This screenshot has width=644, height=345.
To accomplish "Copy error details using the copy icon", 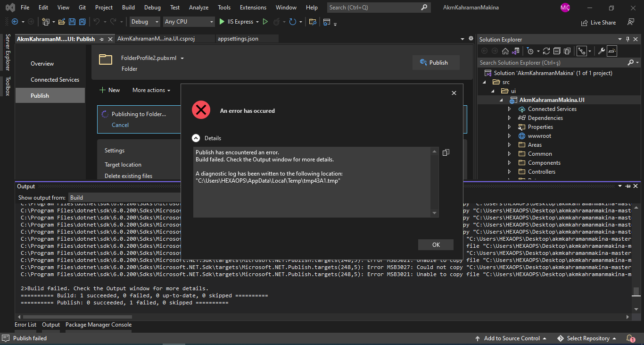I will (x=446, y=152).
